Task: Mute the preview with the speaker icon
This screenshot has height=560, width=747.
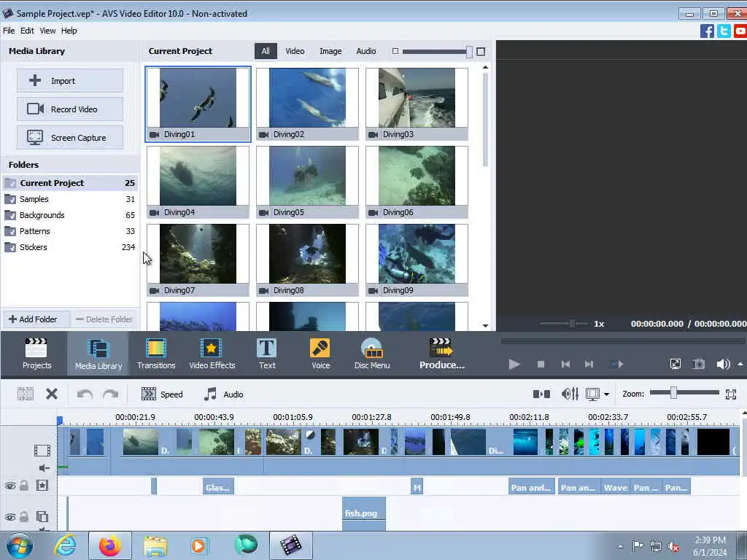Action: pos(723,365)
